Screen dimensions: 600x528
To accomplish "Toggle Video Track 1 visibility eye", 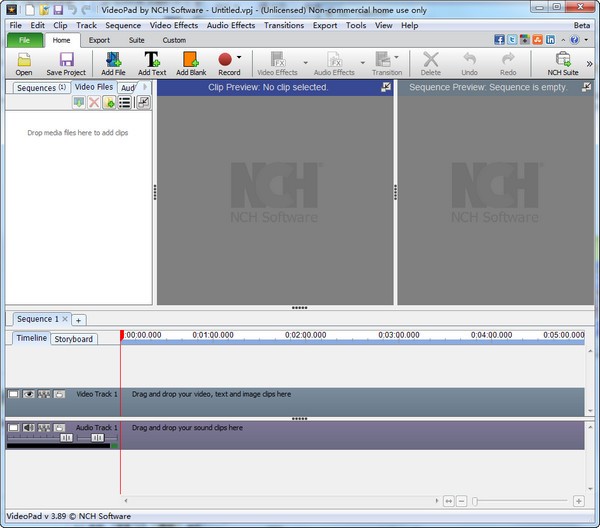I will pos(29,395).
